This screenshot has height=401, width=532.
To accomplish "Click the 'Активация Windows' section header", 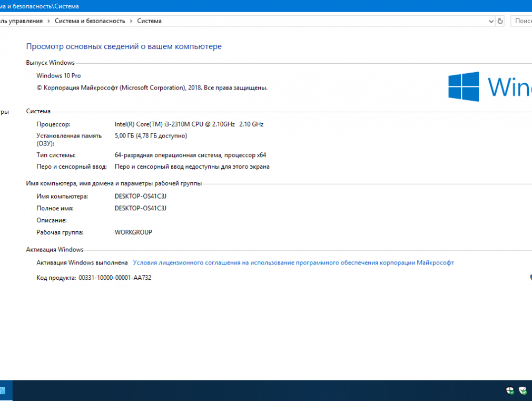I will pos(55,250).
